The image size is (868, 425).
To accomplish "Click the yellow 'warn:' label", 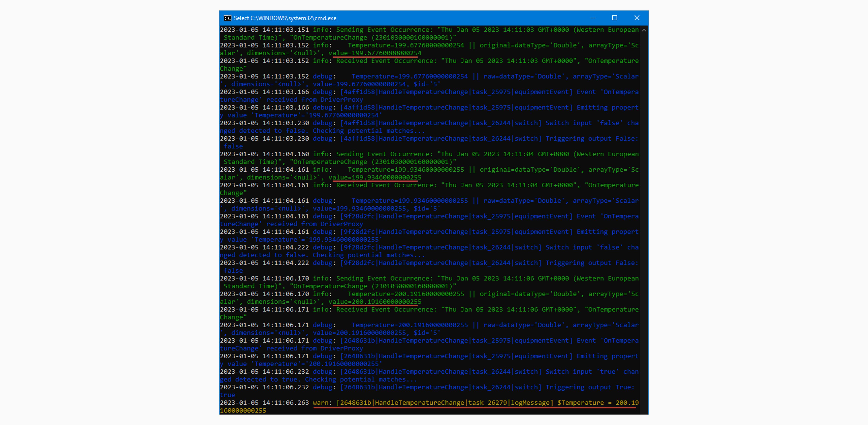I will 322,403.
